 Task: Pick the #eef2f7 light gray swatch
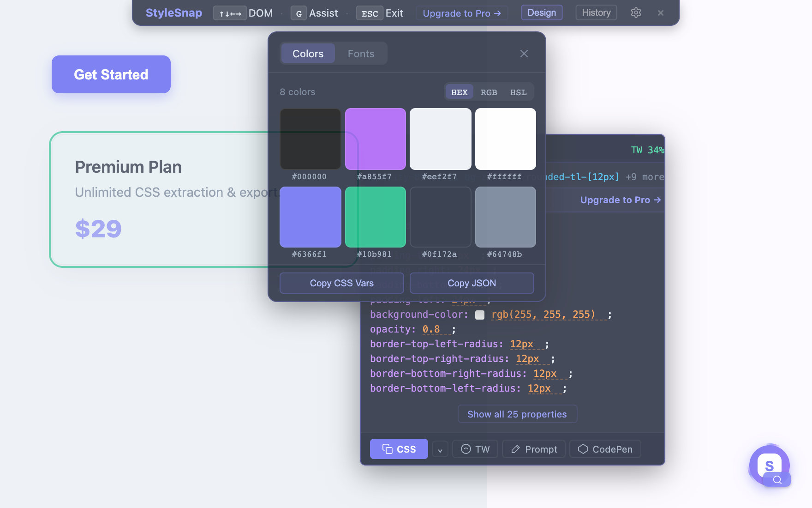[x=441, y=139]
